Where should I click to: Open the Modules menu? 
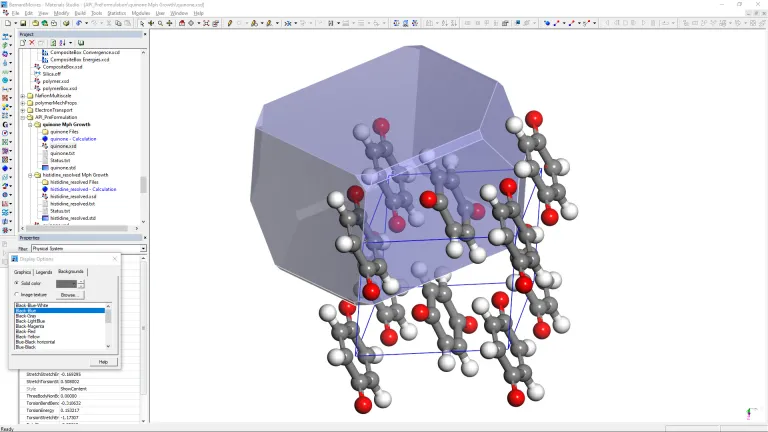[x=140, y=13]
